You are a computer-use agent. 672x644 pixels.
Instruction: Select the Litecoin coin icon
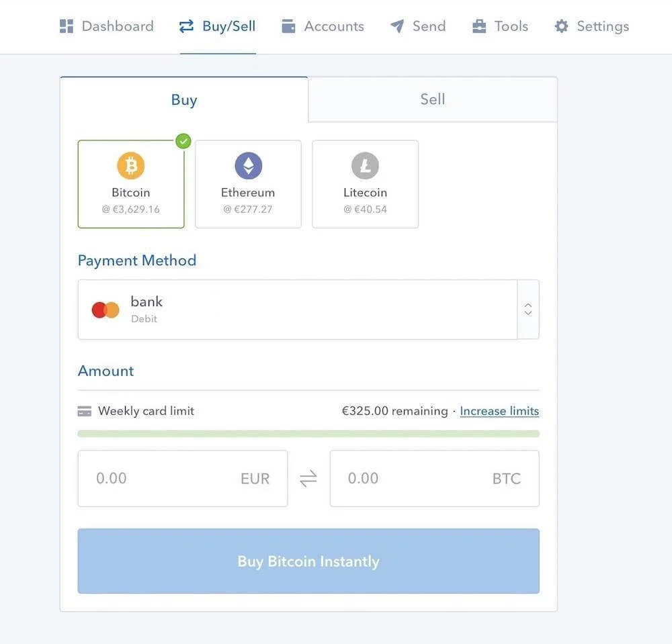coord(365,165)
